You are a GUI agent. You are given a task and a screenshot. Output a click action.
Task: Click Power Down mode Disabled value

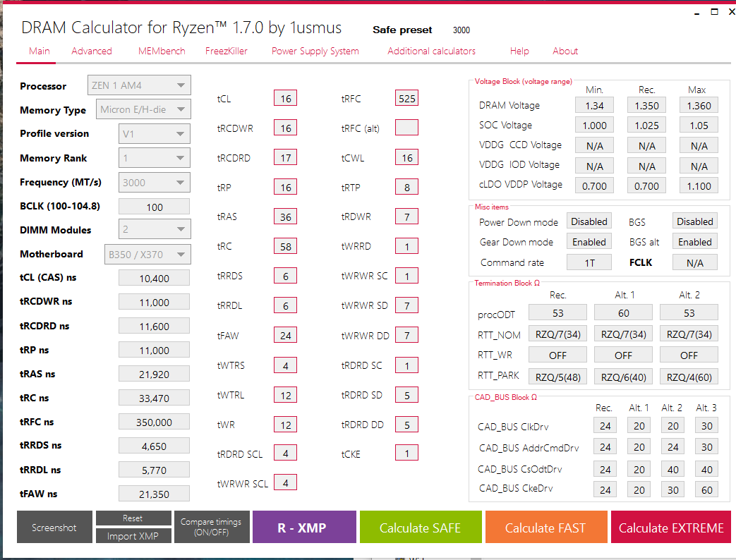click(589, 221)
